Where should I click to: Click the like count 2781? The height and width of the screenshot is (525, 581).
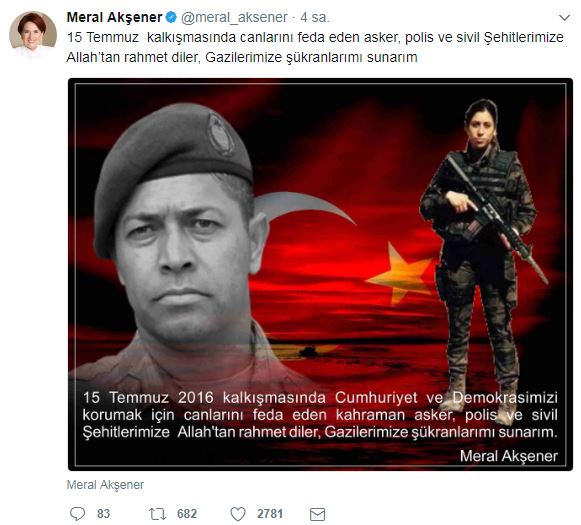270,514
